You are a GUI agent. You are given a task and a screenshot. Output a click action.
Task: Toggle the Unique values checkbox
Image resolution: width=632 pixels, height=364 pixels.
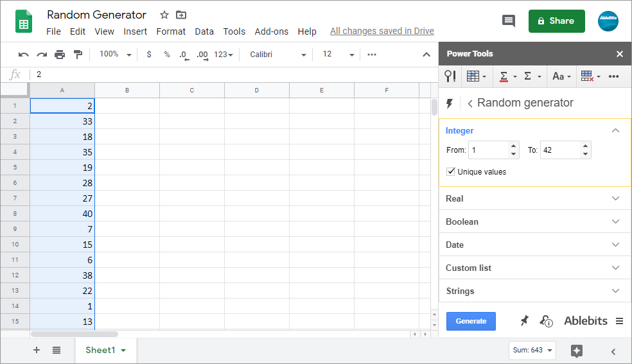tap(451, 171)
